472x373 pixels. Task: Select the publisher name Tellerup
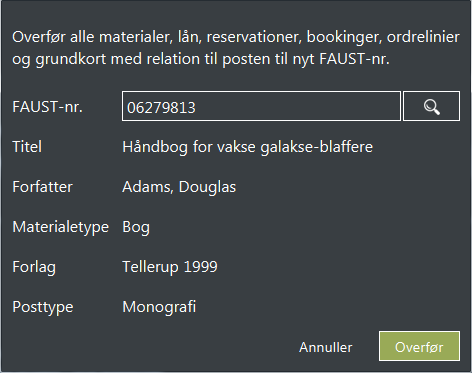[150, 267]
